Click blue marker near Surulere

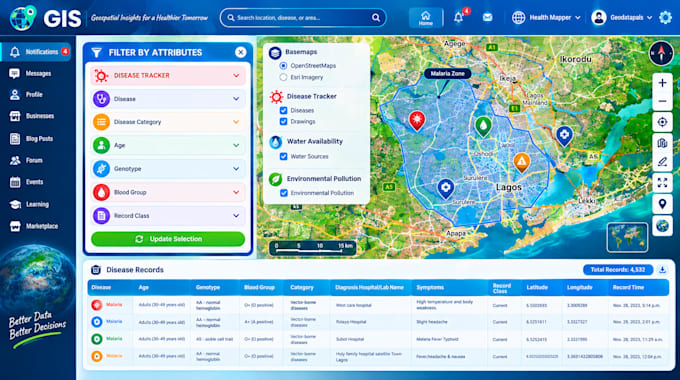pyautogui.click(x=445, y=189)
